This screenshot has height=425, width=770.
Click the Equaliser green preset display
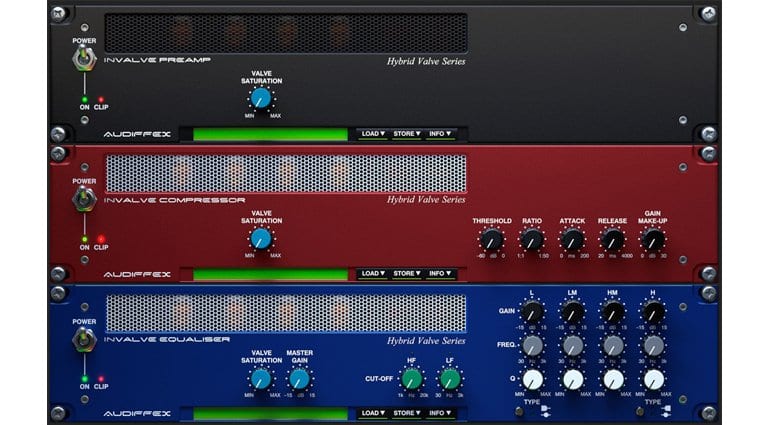pos(271,414)
